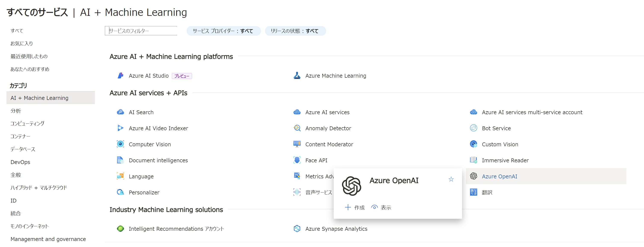This screenshot has width=644, height=247.
Task: Select the コンピューティング category
Action: point(27,123)
